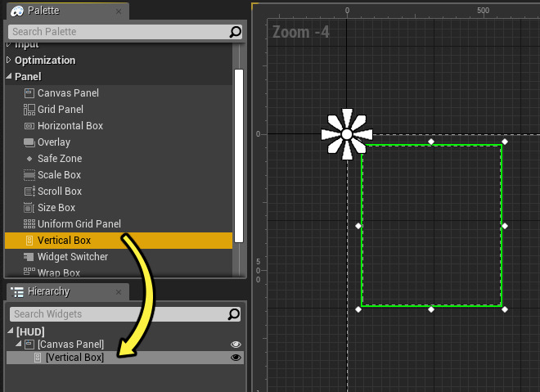Select the Overlay widget icon
The image size is (540, 392).
(29, 142)
